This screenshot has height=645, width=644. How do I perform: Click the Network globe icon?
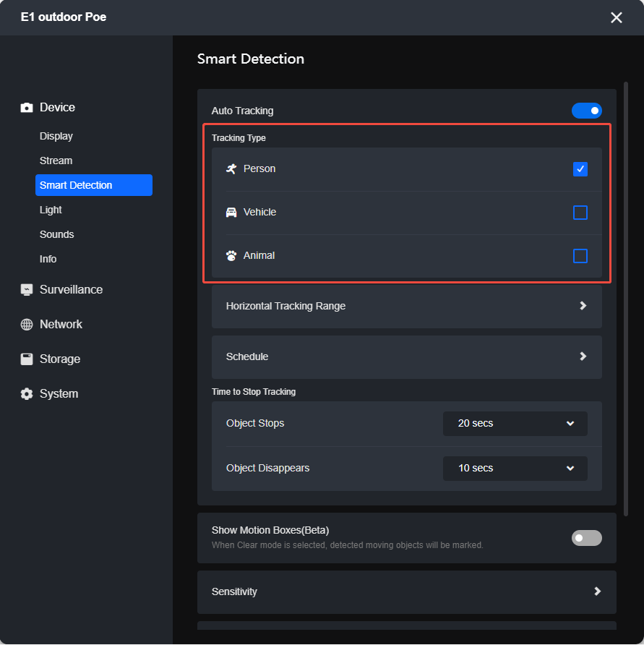27,325
